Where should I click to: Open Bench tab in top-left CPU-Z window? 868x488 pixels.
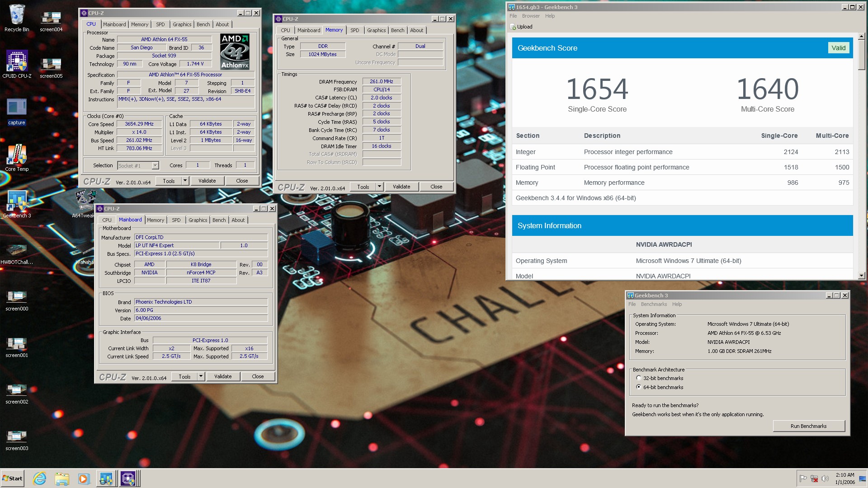pos(203,24)
